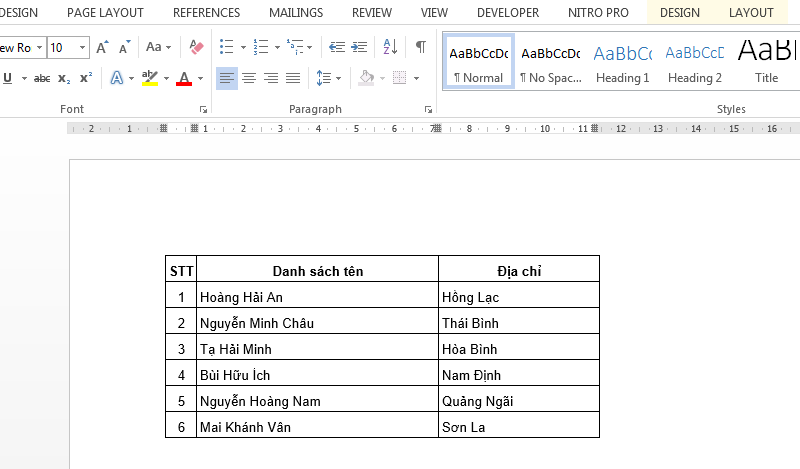The height and width of the screenshot is (469, 800).
Task: Apply the Heading 1 style
Action: (622, 62)
